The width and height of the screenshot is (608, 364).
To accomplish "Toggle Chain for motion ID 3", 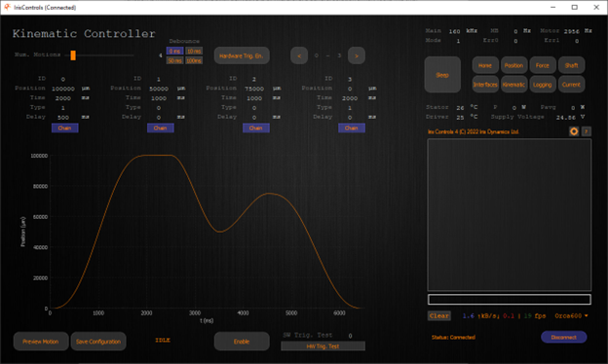I will click(x=352, y=128).
